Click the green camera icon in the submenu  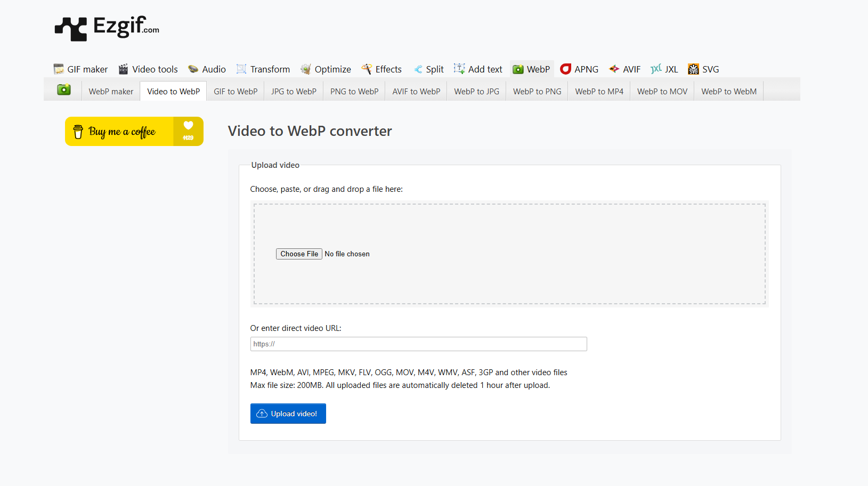(64, 90)
